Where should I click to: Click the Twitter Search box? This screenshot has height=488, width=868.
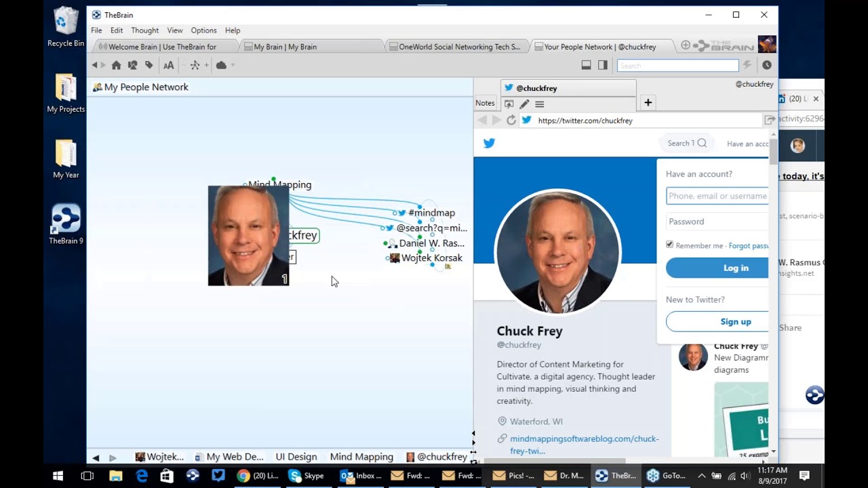pyautogui.click(x=687, y=143)
